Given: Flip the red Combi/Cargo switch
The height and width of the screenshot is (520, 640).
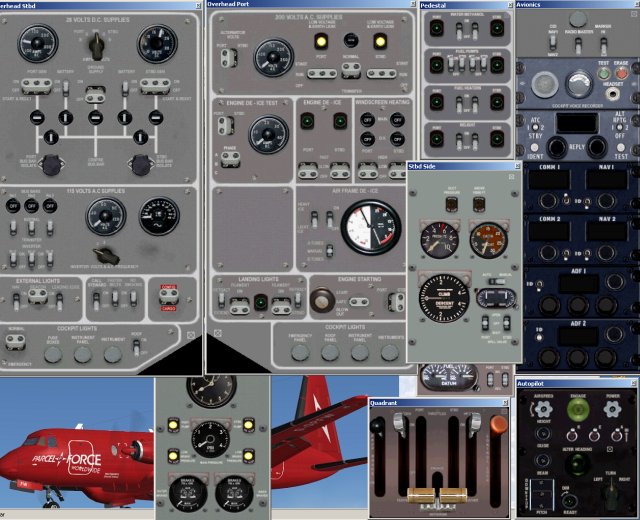Looking at the screenshot, I should pyautogui.click(x=169, y=298).
